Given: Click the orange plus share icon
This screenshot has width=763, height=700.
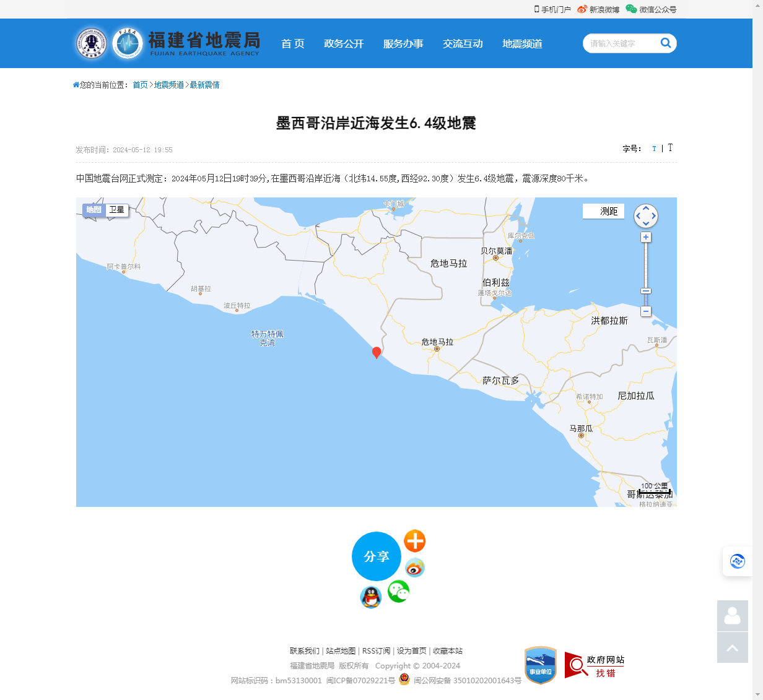Looking at the screenshot, I should click(x=414, y=541).
